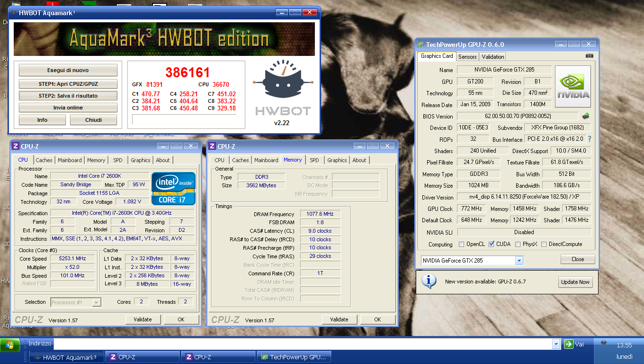Click Validate in the left CPU-Z window
This screenshot has width=644, height=364.
click(143, 319)
